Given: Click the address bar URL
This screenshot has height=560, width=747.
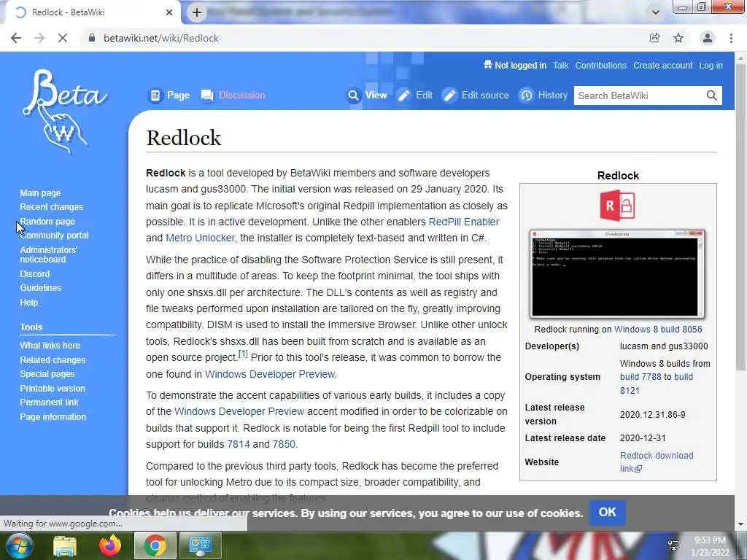Looking at the screenshot, I should (x=161, y=38).
